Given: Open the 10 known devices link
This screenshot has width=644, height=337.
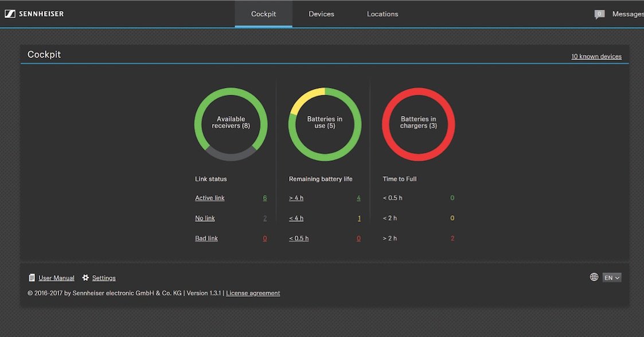Looking at the screenshot, I should coord(596,56).
